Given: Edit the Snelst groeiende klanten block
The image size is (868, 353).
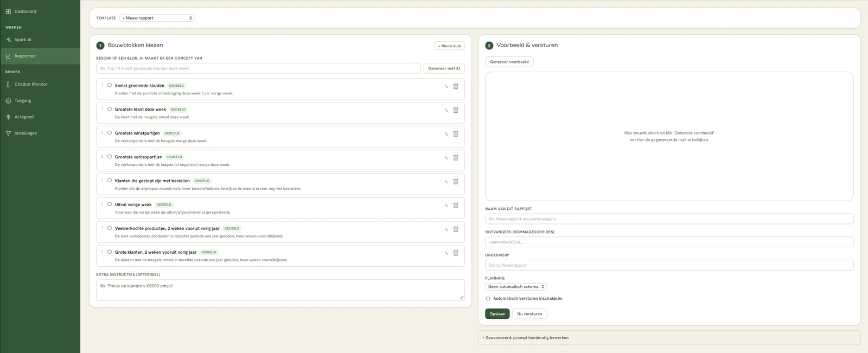Looking at the screenshot, I should [446, 87].
